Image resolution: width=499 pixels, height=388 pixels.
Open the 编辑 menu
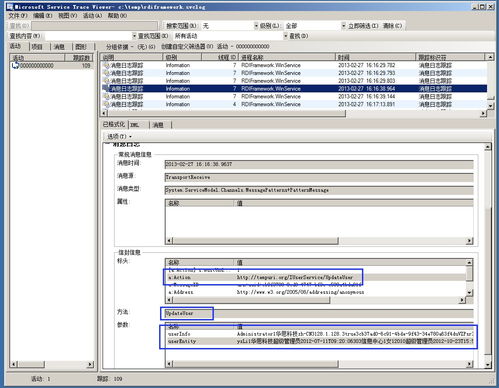pyautogui.click(x=43, y=16)
